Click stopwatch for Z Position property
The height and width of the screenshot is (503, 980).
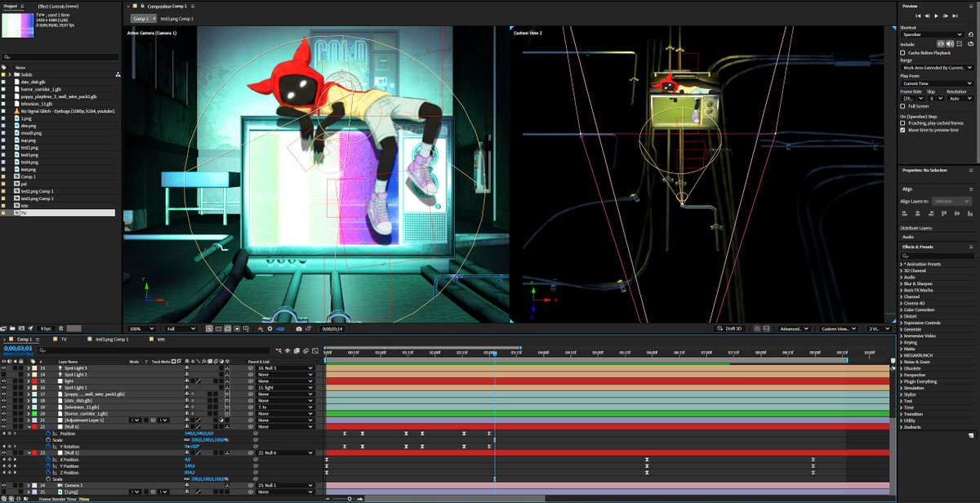click(48, 473)
